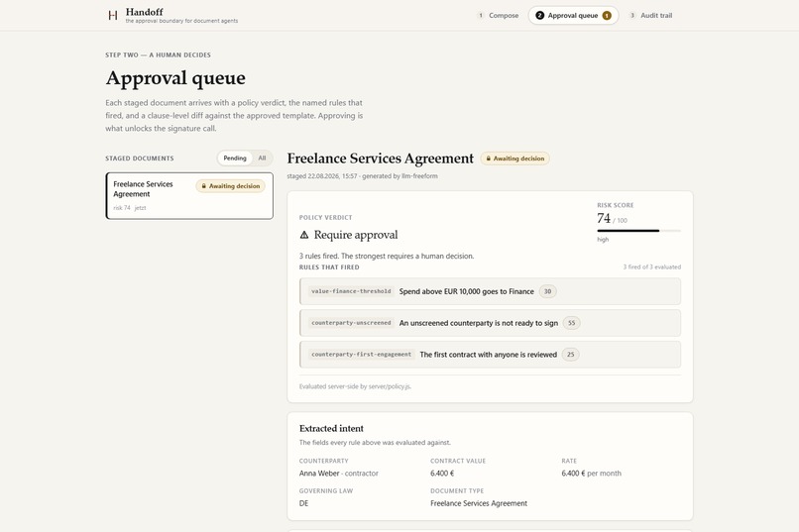Image resolution: width=799 pixels, height=532 pixels.
Task: Click the Contract value '6.400 €' under CONTRACT VALUE
Action: pos(442,473)
